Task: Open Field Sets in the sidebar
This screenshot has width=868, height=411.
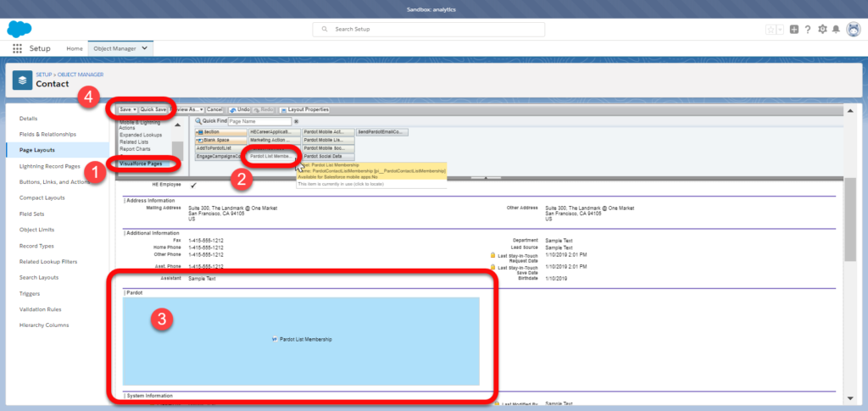Action: click(x=31, y=214)
